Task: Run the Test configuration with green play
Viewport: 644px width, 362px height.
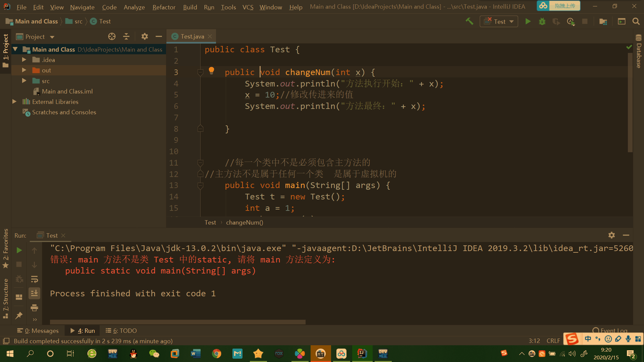Action: (x=528, y=21)
